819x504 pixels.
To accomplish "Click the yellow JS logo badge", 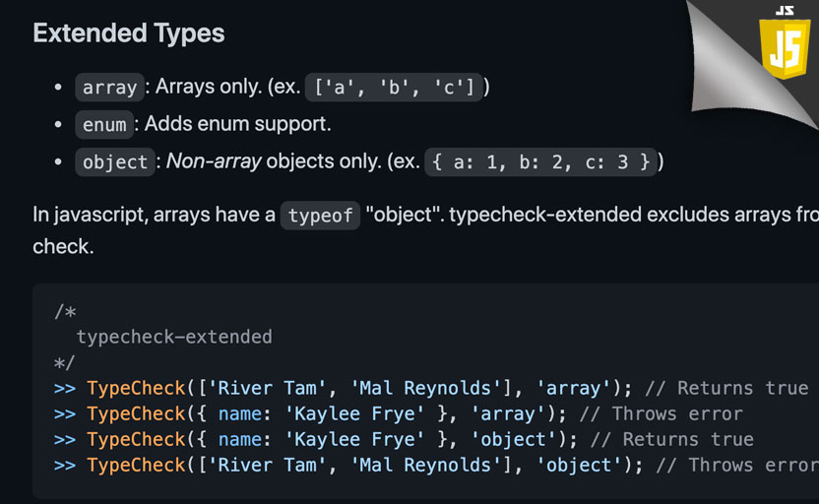I will tap(785, 41).
